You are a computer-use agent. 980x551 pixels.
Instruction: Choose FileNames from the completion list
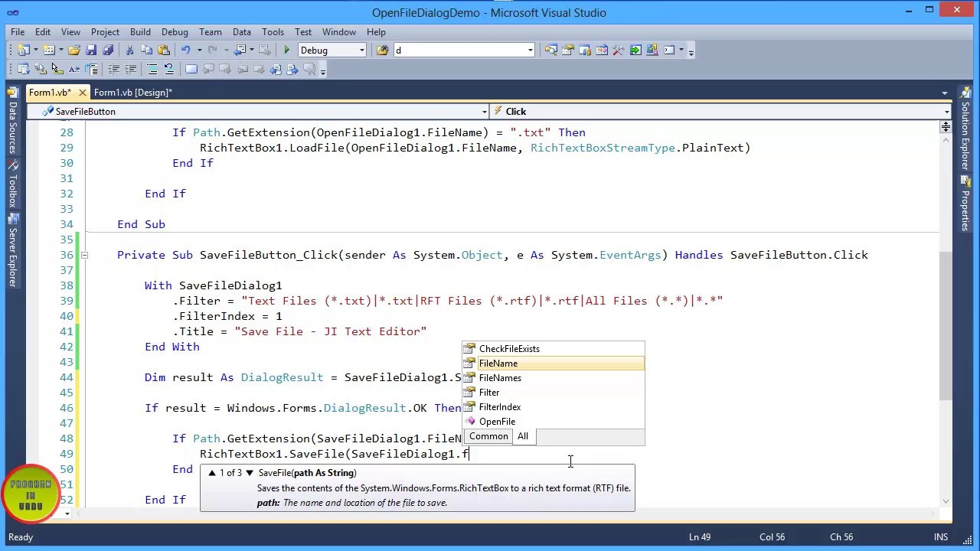(554, 378)
